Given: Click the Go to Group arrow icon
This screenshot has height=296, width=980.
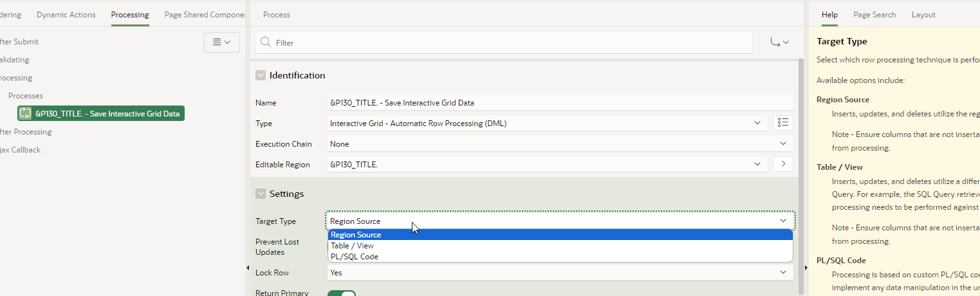Looking at the screenshot, I should (x=779, y=42).
